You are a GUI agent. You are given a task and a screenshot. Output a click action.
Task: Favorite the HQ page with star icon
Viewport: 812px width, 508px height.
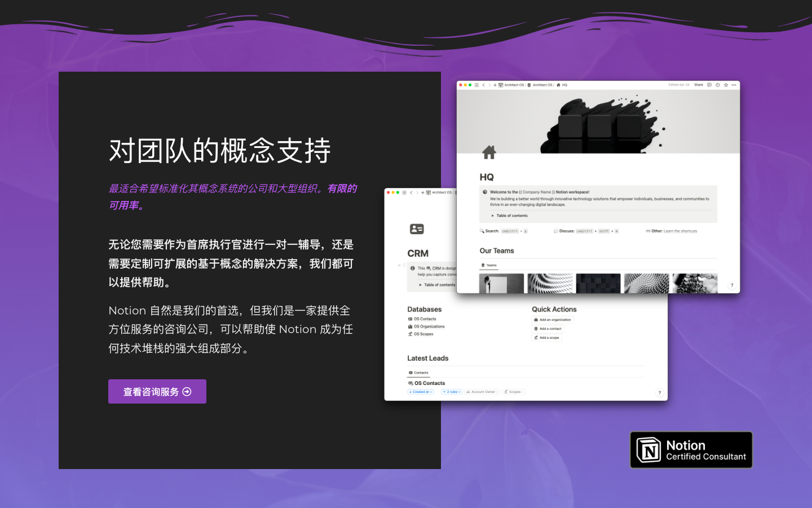coord(726,85)
